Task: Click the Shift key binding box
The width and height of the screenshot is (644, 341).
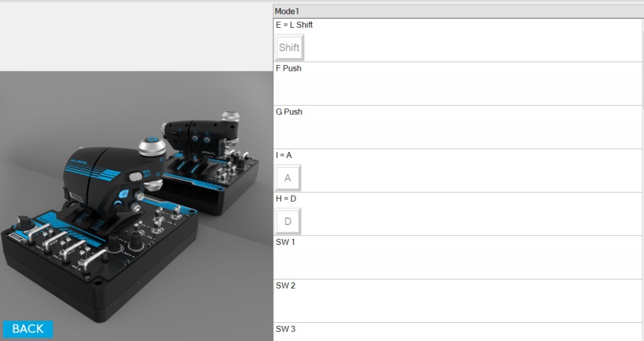Action: click(x=289, y=48)
